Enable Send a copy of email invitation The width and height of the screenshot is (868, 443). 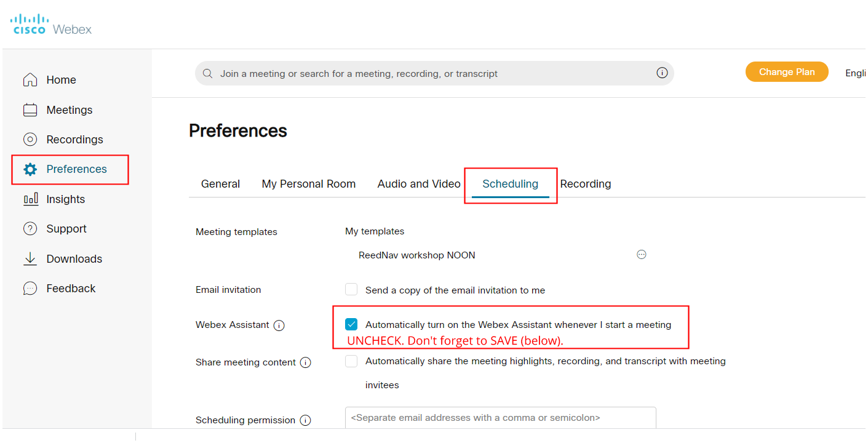(x=351, y=290)
